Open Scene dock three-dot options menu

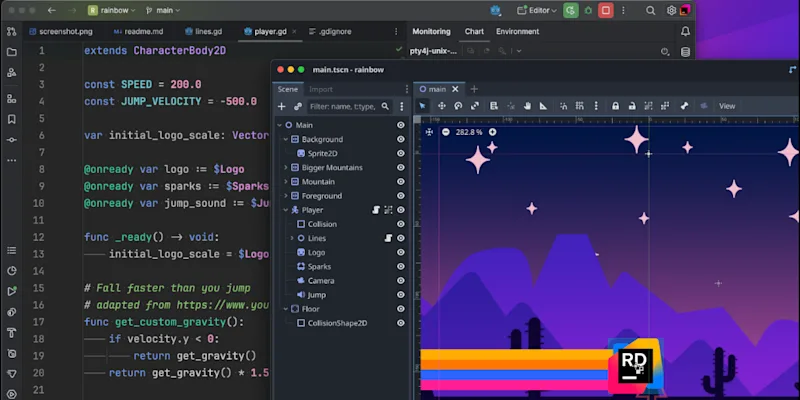click(x=402, y=106)
